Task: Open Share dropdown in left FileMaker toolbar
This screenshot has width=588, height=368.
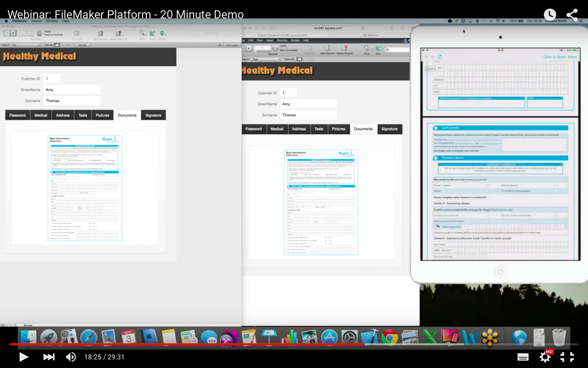Action: click(163, 34)
